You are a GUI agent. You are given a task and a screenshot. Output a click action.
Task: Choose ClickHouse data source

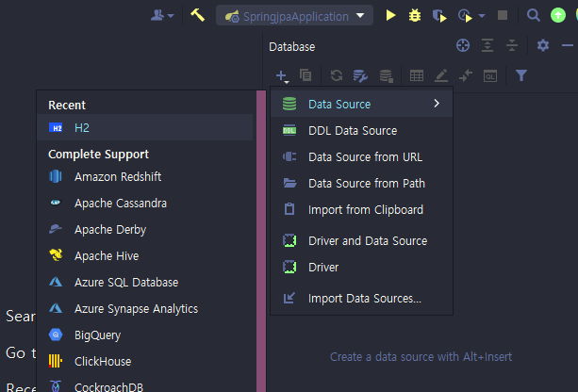pyautogui.click(x=145, y=362)
